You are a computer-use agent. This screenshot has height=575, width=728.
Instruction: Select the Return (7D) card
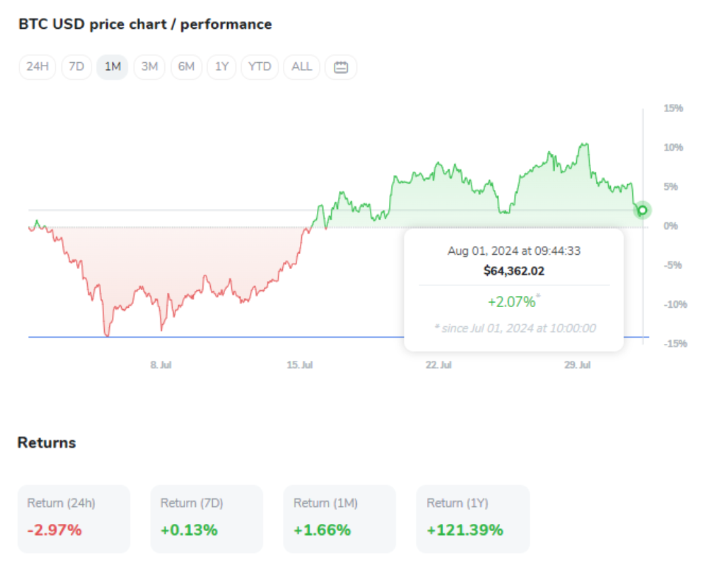point(206,519)
